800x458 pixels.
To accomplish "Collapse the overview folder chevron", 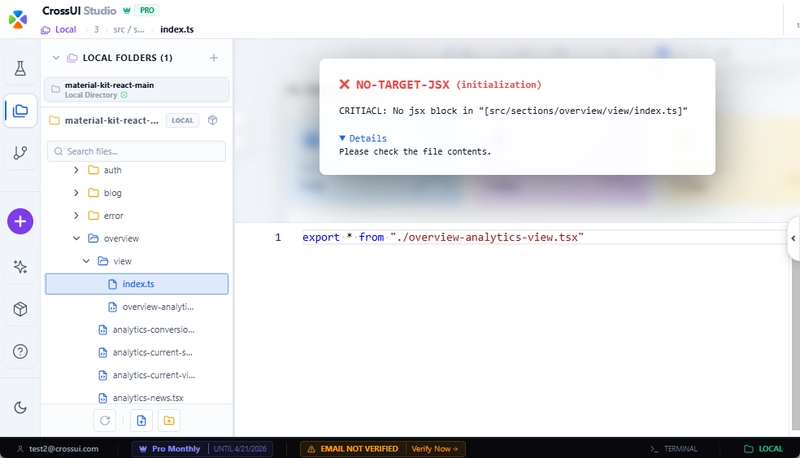I will [76, 238].
